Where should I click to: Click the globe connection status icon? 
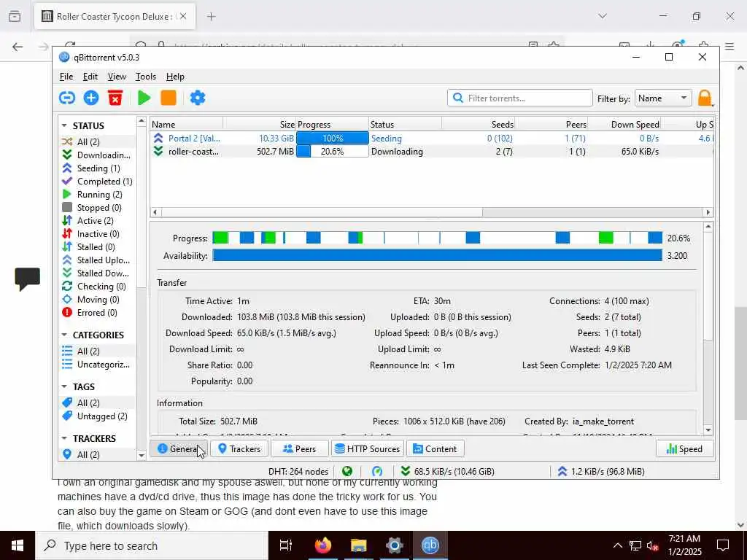click(347, 472)
